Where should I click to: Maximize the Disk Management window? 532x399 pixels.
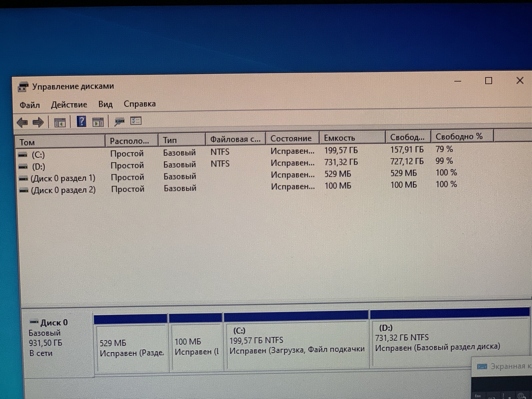tap(489, 81)
